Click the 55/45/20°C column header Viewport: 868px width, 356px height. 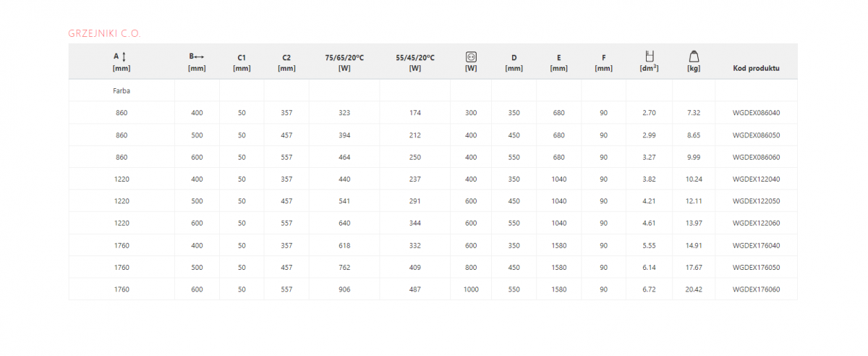pos(415,62)
